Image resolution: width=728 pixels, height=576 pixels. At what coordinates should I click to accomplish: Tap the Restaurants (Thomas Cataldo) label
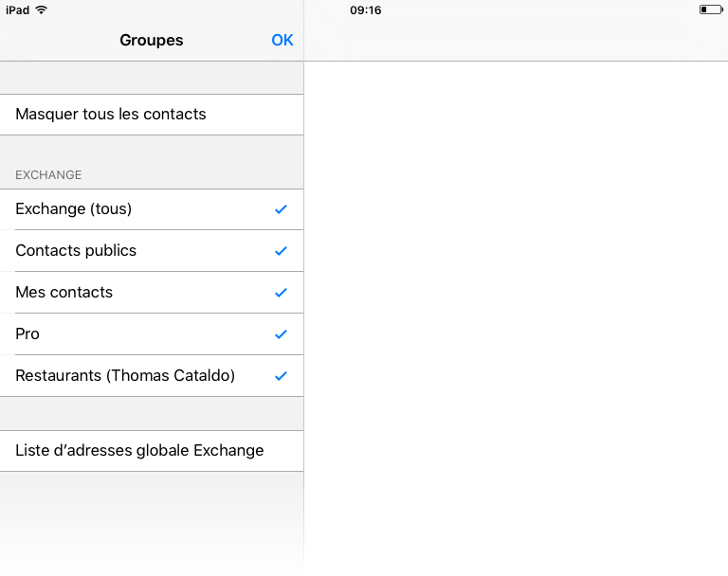click(x=125, y=375)
